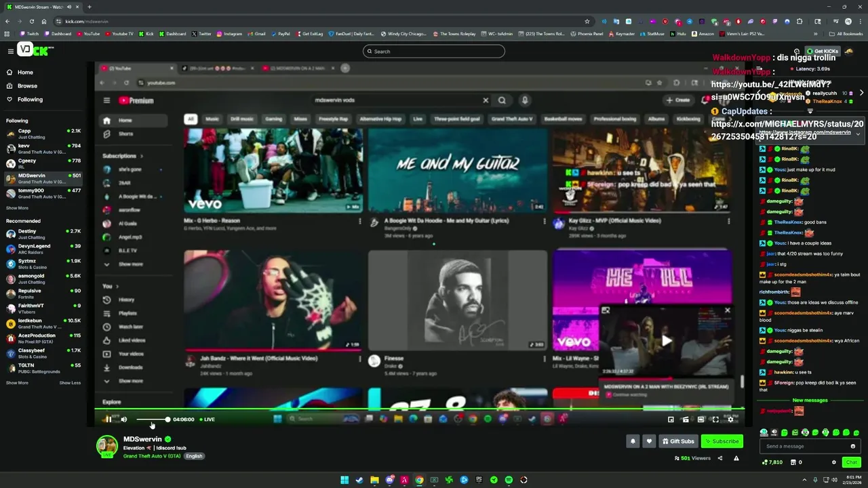Click the notification bell for MDSwervin

coord(633,441)
